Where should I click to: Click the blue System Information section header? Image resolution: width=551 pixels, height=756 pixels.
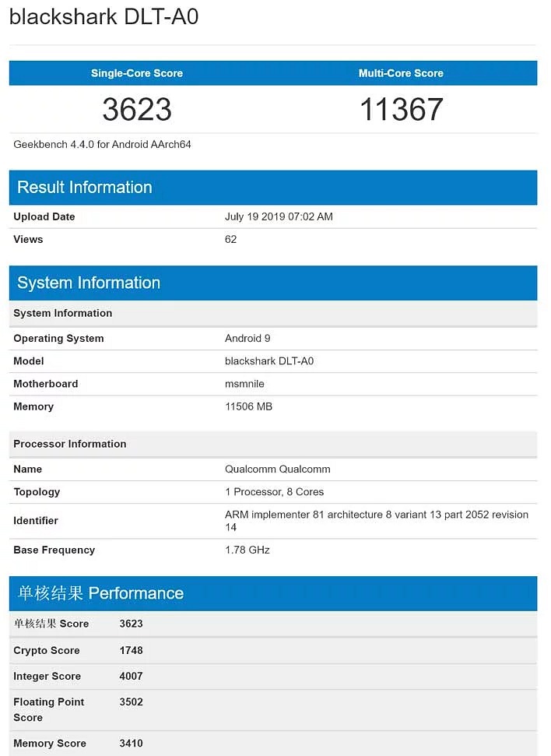(273, 283)
